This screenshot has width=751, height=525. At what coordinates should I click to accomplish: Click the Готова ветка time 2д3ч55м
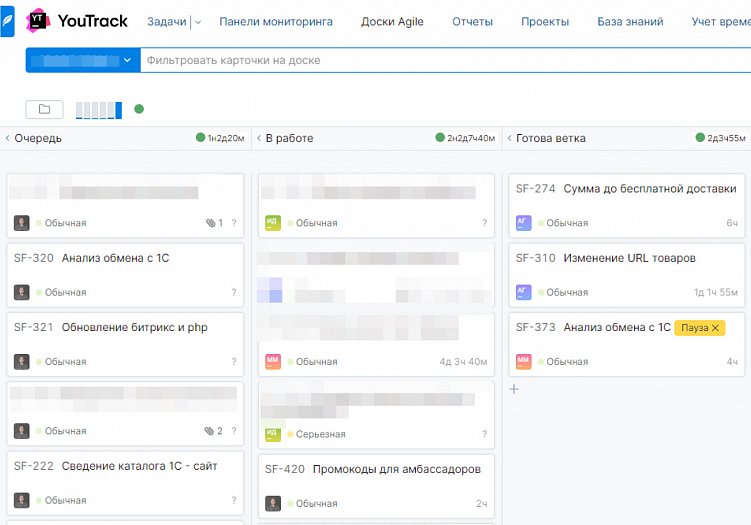point(720,138)
